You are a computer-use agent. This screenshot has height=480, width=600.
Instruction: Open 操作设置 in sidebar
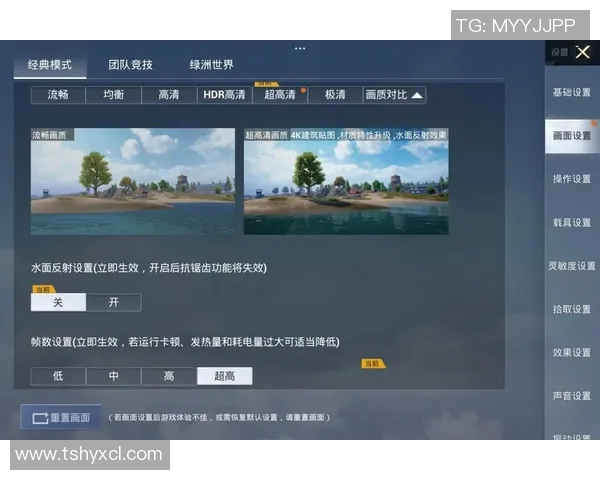coord(572,179)
